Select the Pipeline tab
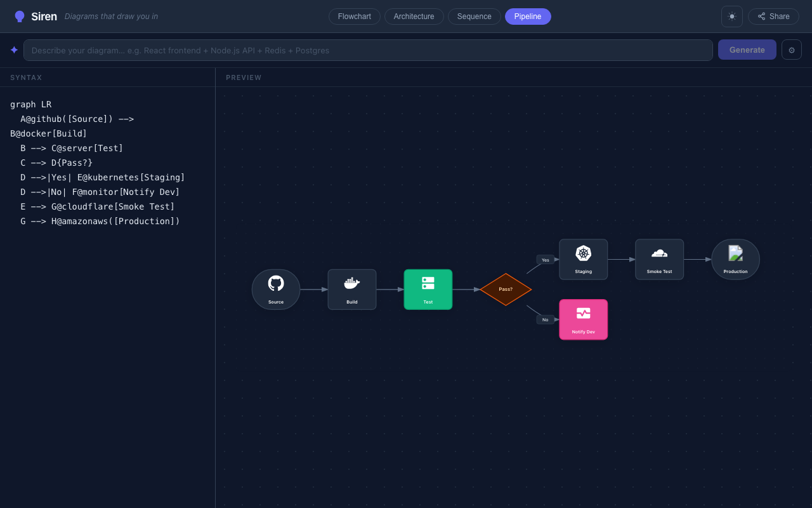The width and height of the screenshot is (812, 508). 528,17
